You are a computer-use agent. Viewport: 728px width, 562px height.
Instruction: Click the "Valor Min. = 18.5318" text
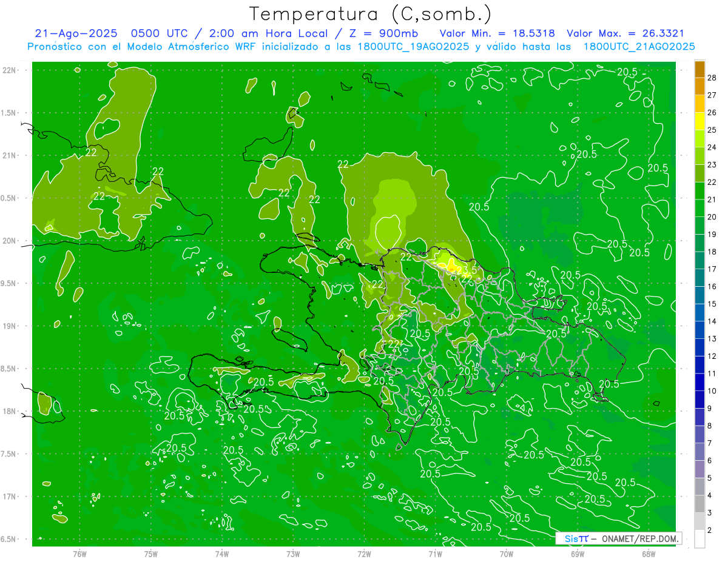[x=497, y=33]
